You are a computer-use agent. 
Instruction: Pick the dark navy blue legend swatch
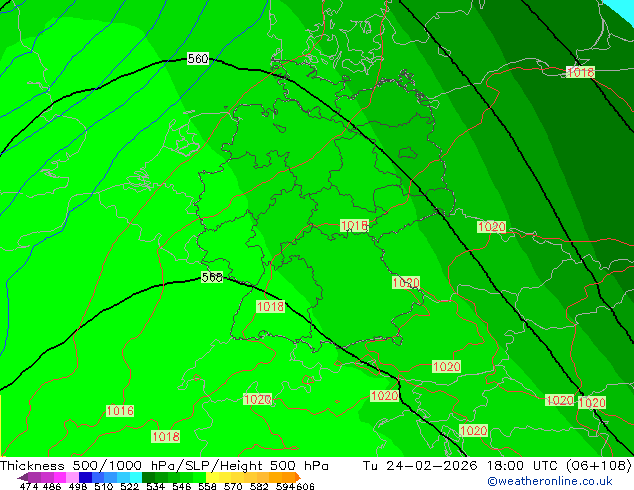[85, 477]
